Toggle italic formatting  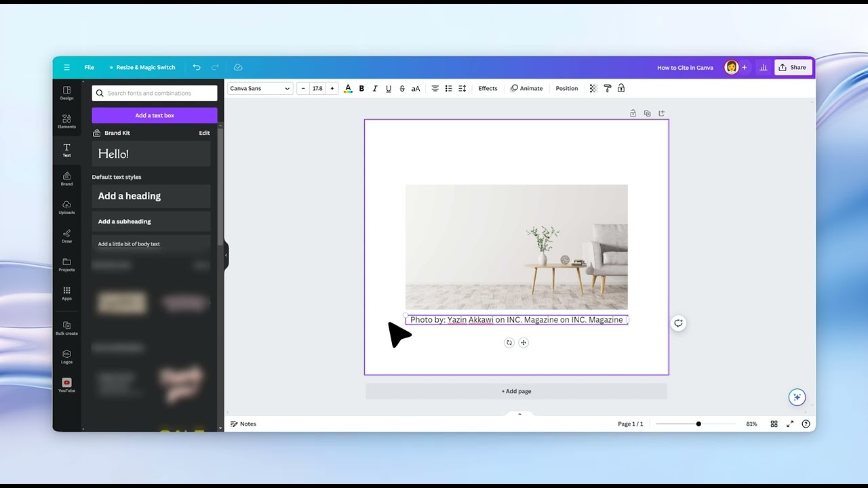[375, 88]
